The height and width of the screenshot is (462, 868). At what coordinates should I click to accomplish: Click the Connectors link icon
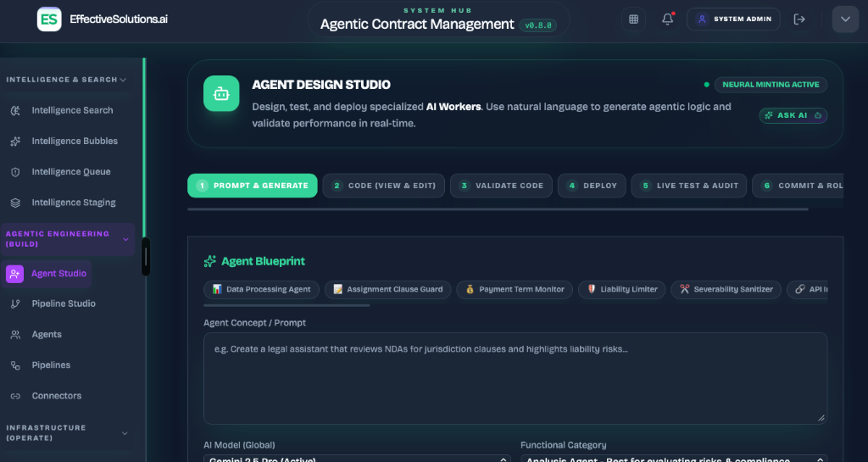tap(15, 396)
